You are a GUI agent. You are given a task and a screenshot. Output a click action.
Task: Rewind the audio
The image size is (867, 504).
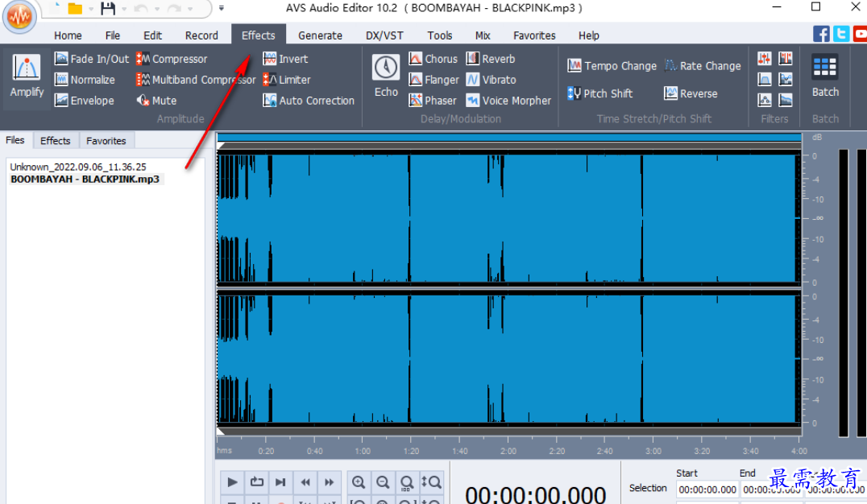305,482
